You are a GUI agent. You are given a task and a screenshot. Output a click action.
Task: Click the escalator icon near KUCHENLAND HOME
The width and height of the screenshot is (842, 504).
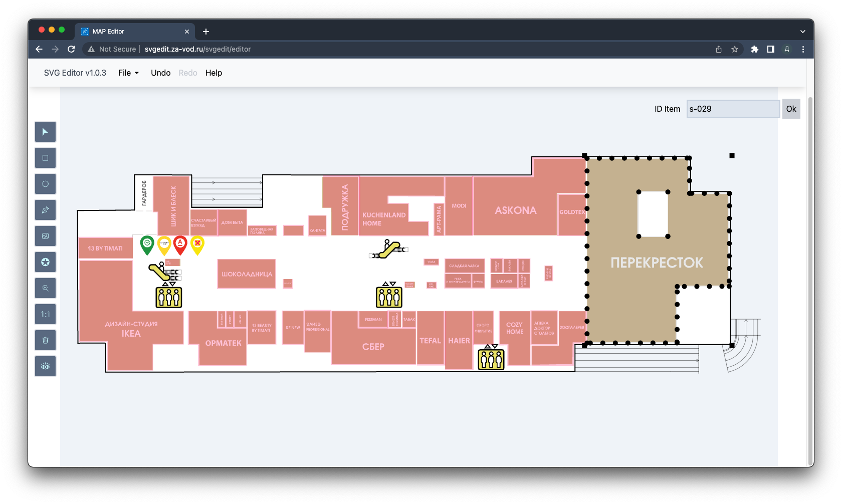click(x=388, y=249)
